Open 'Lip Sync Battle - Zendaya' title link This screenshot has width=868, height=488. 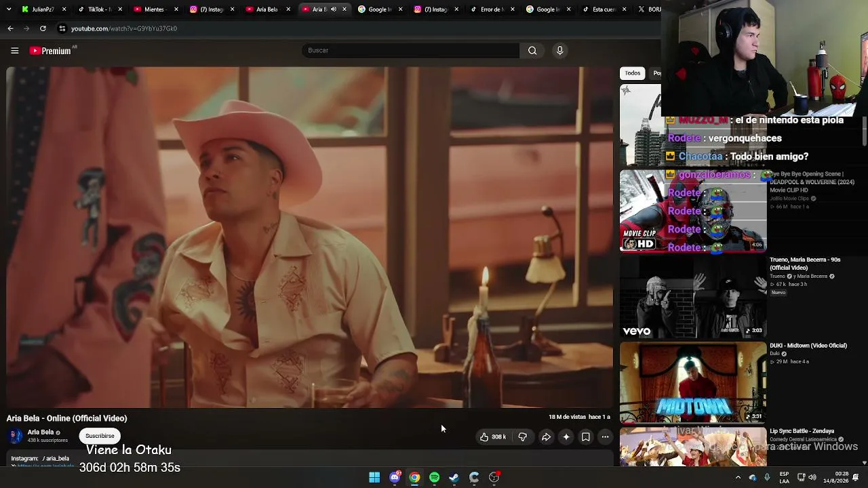point(802,431)
